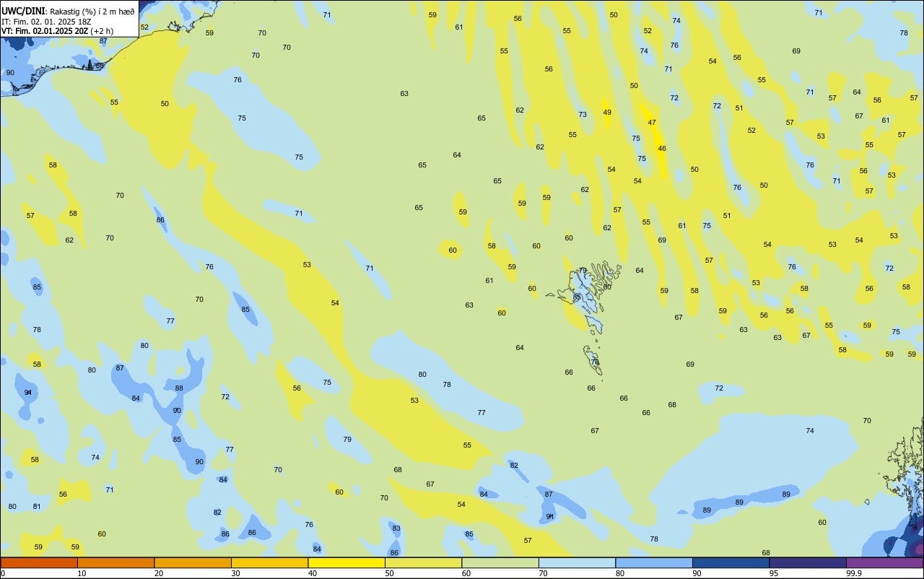Click the dark blue 90–95 legend segment
The image size is (924, 579).
tap(731, 562)
